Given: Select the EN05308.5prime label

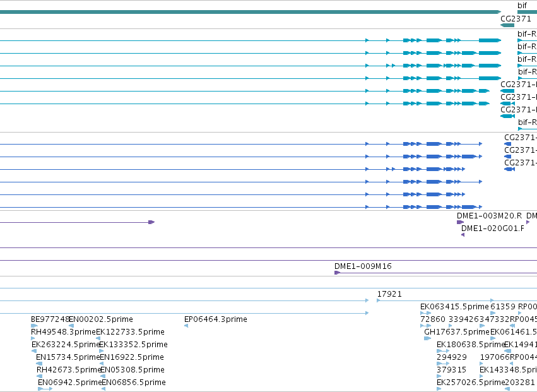Looking at the screenshot, I should click(x=133, y=370).
